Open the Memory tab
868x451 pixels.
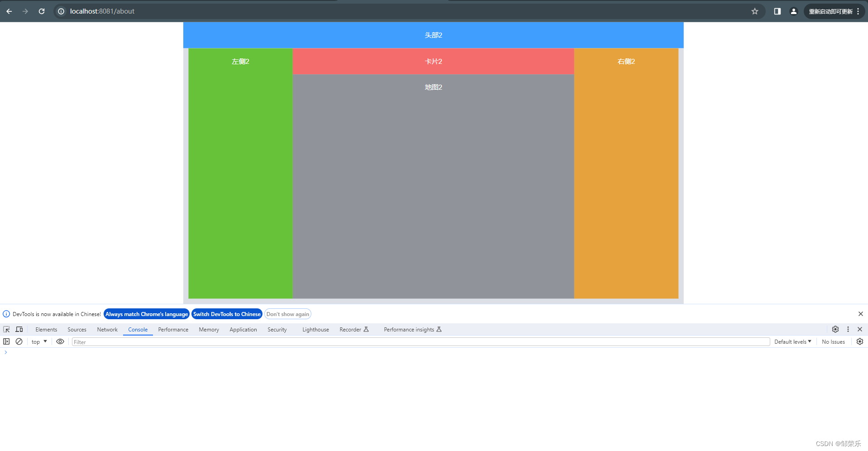[209, 330]
